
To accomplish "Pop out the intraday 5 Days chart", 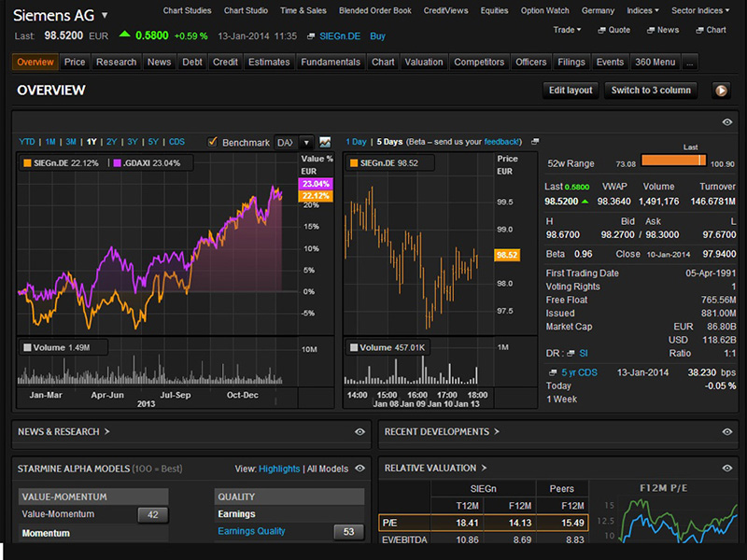I will pos(535,142).
